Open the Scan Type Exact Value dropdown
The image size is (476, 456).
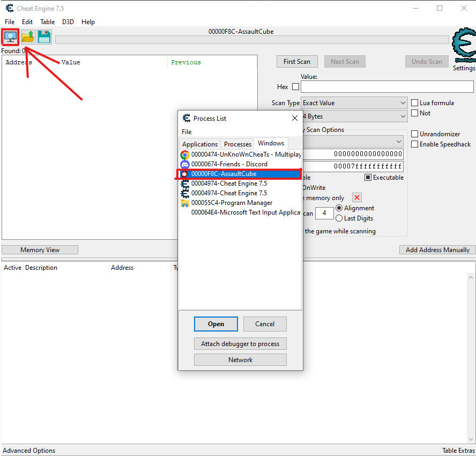[x=354, y=103]
